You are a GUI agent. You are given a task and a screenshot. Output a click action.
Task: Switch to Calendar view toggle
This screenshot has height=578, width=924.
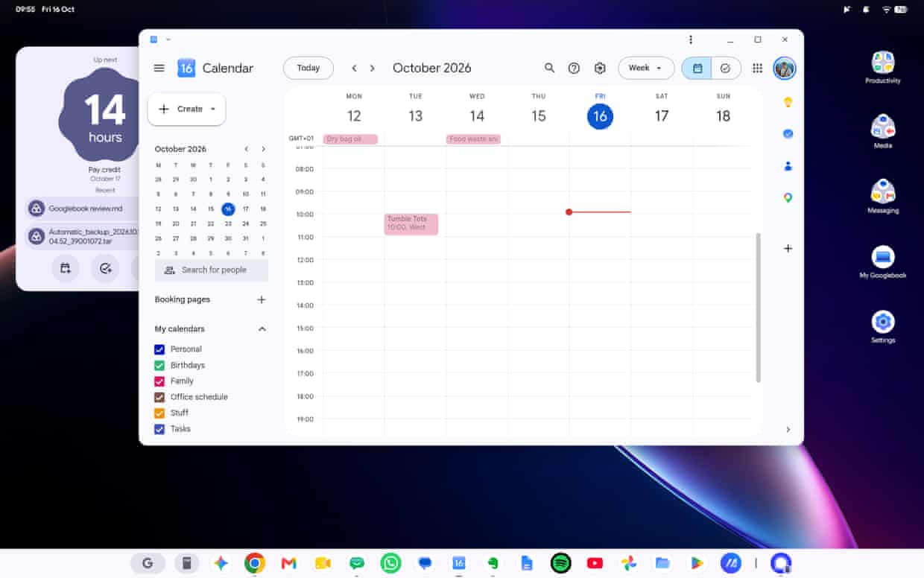pos(697,68)
